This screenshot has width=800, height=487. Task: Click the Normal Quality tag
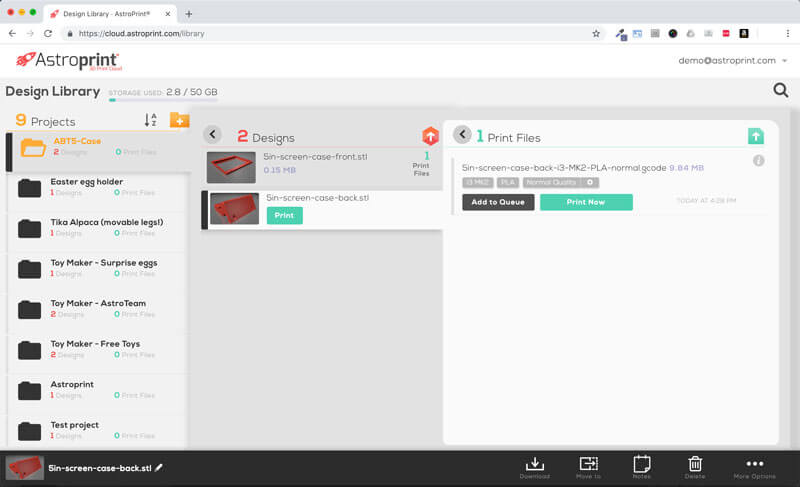pyautogui.click(x=561, y=183)
